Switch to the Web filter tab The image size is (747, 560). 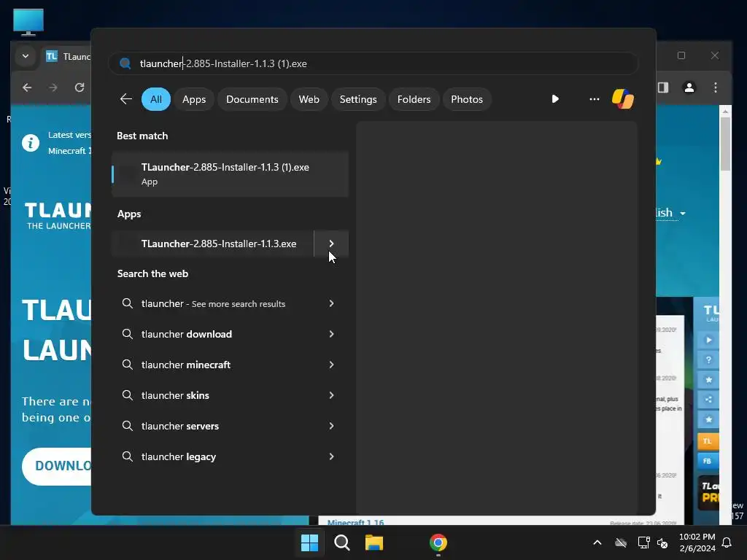click(309, 99)
